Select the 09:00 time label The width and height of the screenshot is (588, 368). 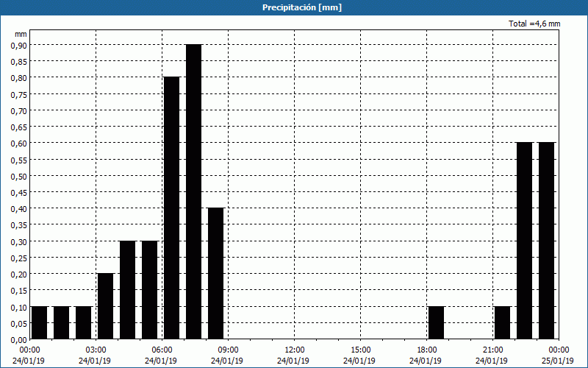click(x=229, y=350)
